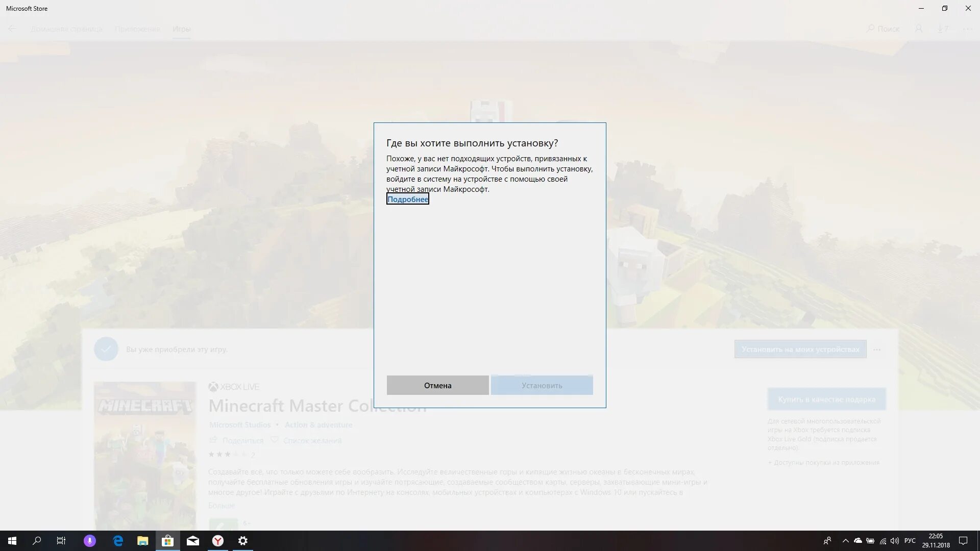Click the XBOX LIVE logo
The width and height of the screenshot is (980, 551).
click(x=234, y=387)
